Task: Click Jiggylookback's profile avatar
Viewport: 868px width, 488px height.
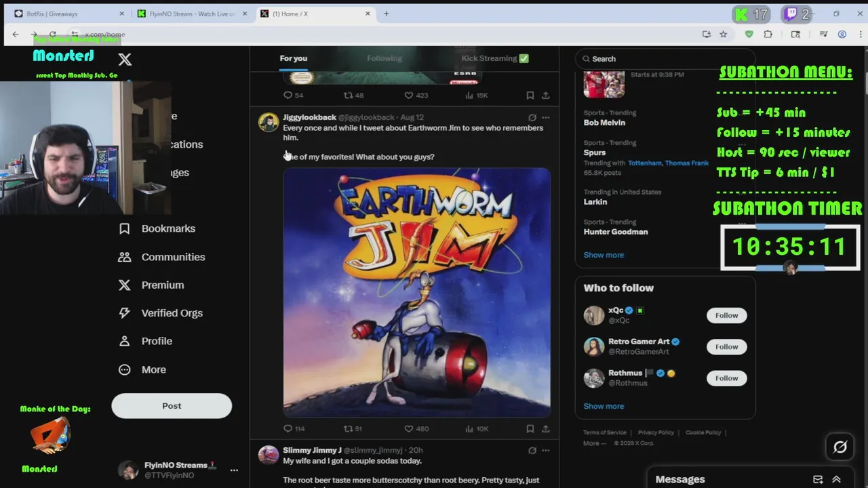Action: [x=269, y=123]
